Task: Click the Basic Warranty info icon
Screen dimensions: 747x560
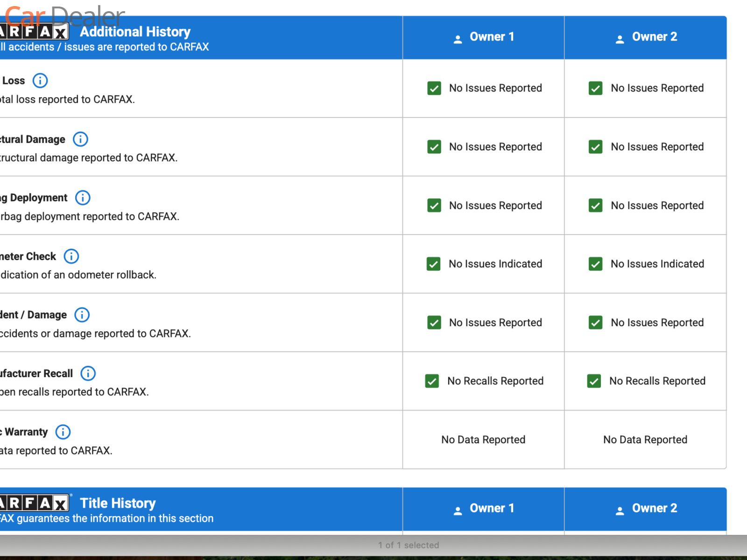Action: coord(63,432)
